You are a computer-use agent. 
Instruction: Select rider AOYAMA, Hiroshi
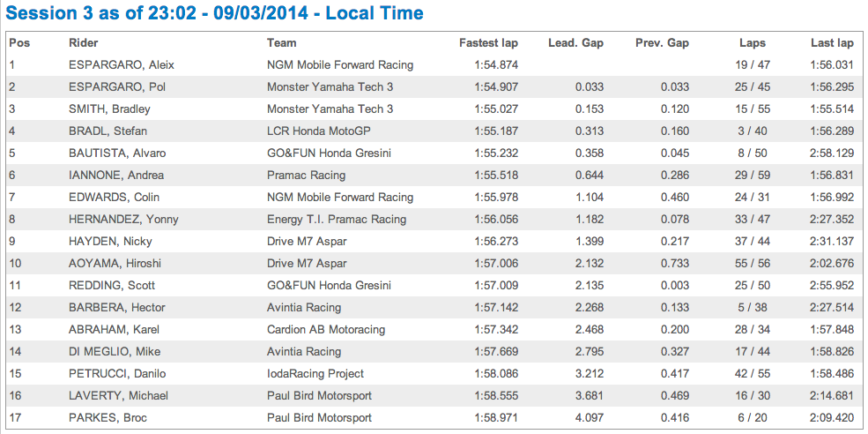[x=115, y=263]
